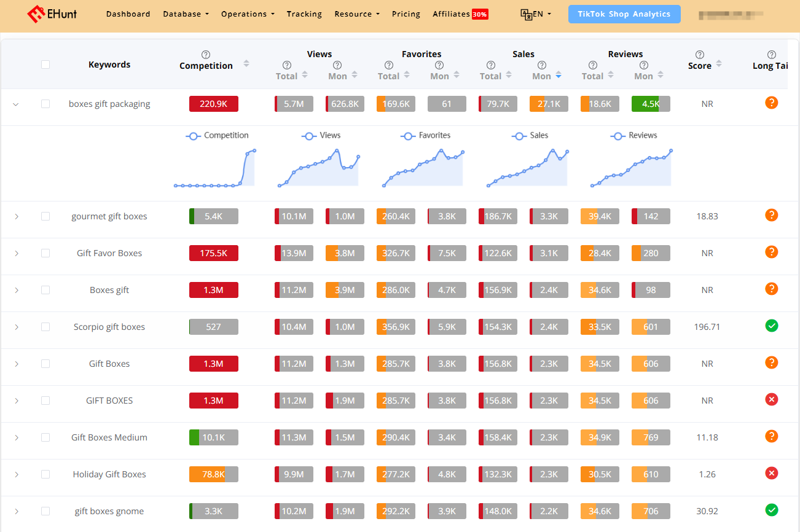Collapse the expanded boxes gift packaging row
Viewport: 800px width, 532px height.
coord(16,104)
